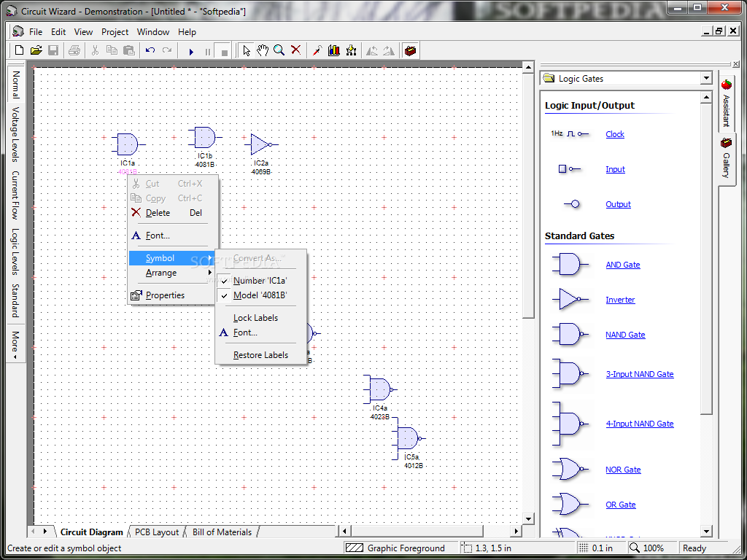Image resolution: width=747 pixels, height=560 pixels.
Task: Open the Project menu
Action: (x=115, y=32)
